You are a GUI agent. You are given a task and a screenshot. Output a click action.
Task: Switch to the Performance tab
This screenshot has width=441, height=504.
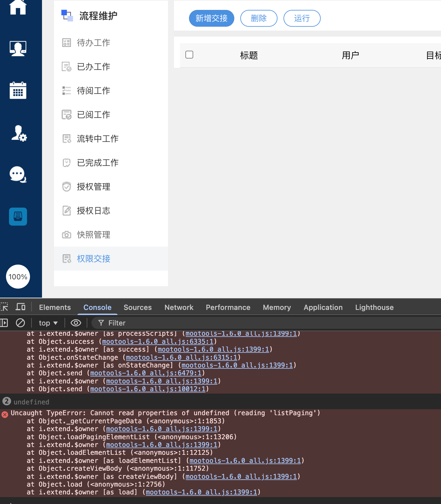click(x=228, y=307)
